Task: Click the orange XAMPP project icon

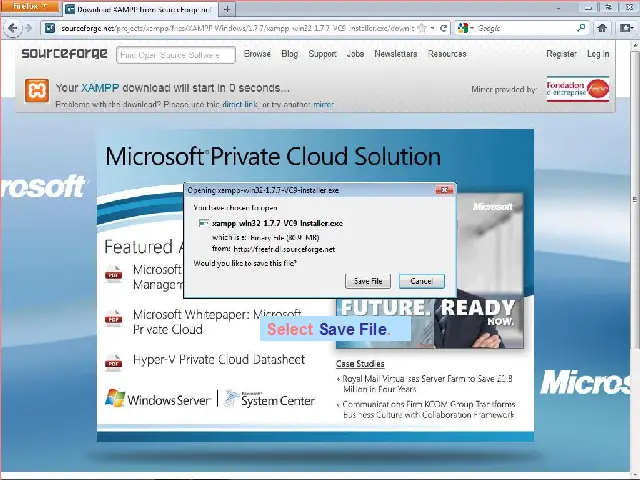Action: (37, 90)
